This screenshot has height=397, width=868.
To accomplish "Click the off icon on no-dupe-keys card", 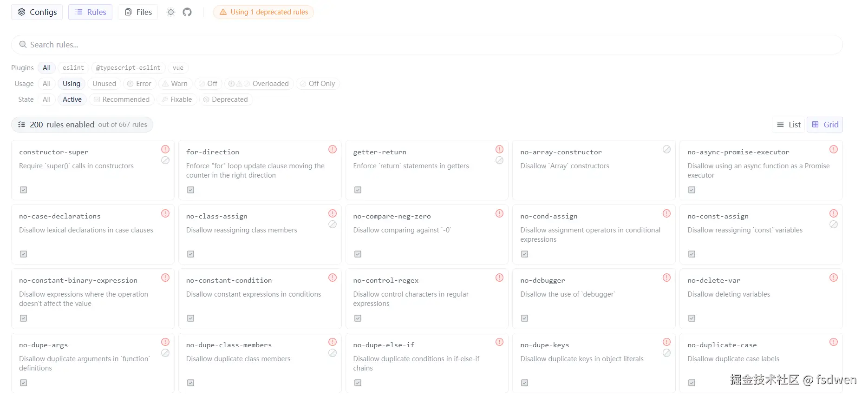I will point(666,353).
